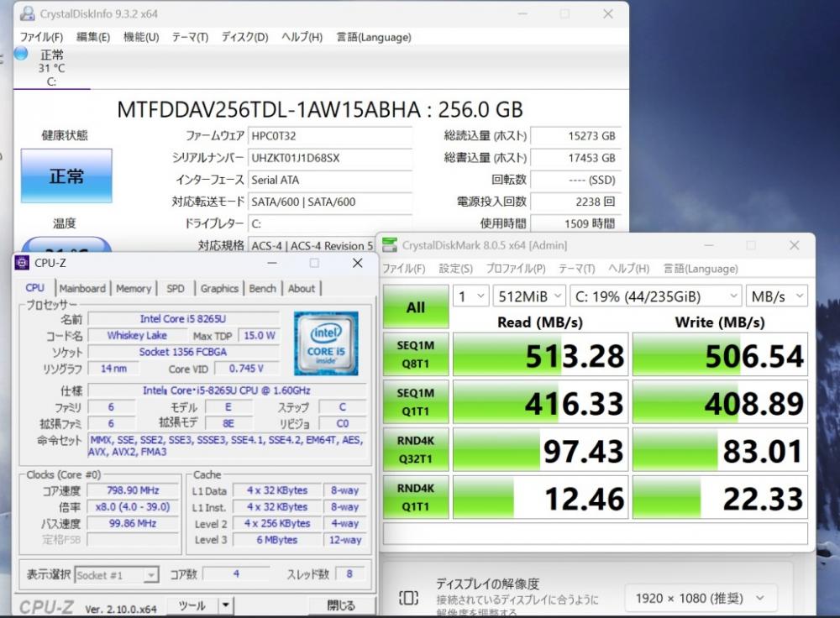
Task: Switch to the CPU tab in CPU-Z
Action: click(x=34, y=288)
